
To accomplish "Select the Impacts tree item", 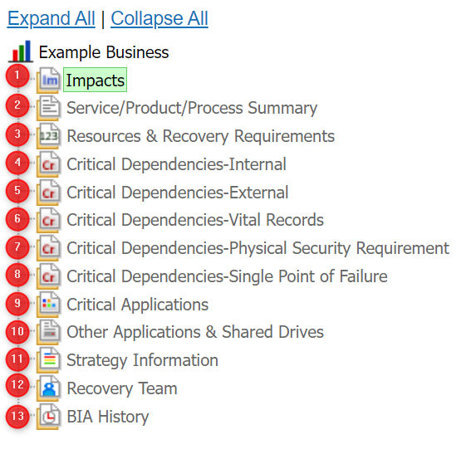I will click(95, 80).
